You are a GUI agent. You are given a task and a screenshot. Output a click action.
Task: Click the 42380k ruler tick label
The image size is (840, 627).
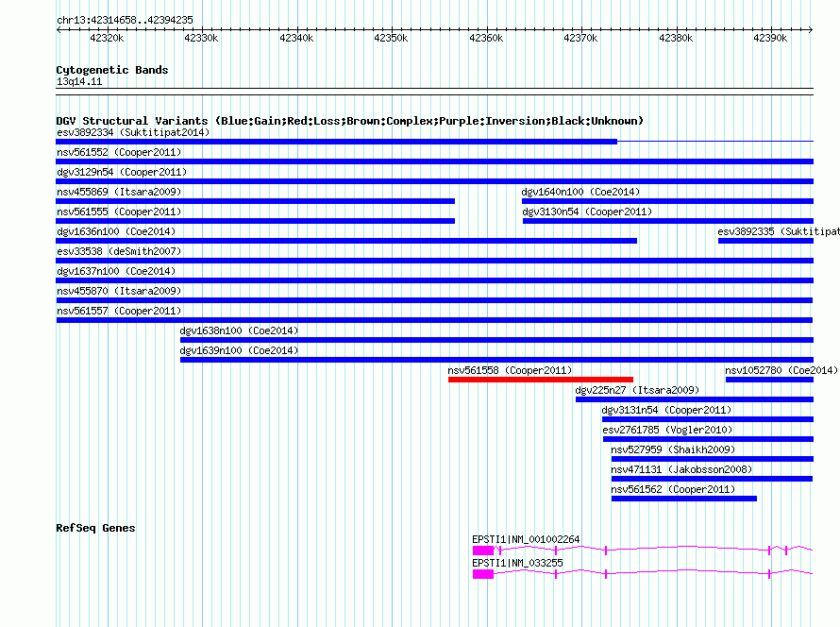point(676,38)
